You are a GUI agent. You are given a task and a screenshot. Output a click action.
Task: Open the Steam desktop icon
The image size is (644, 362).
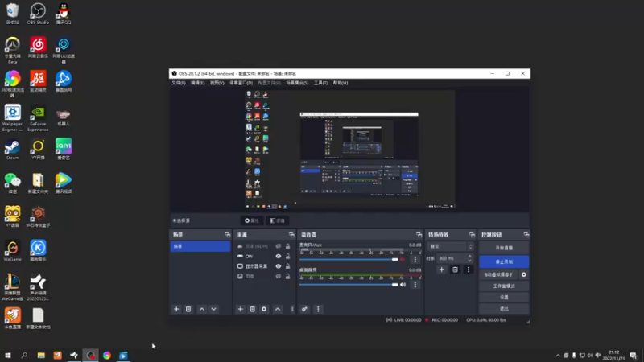[x=12, y=150]
